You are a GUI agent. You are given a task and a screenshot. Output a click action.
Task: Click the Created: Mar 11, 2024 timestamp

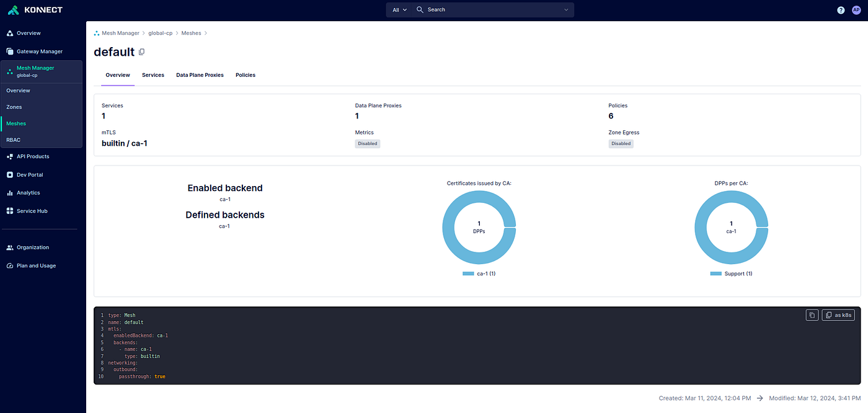coord(705,398)
